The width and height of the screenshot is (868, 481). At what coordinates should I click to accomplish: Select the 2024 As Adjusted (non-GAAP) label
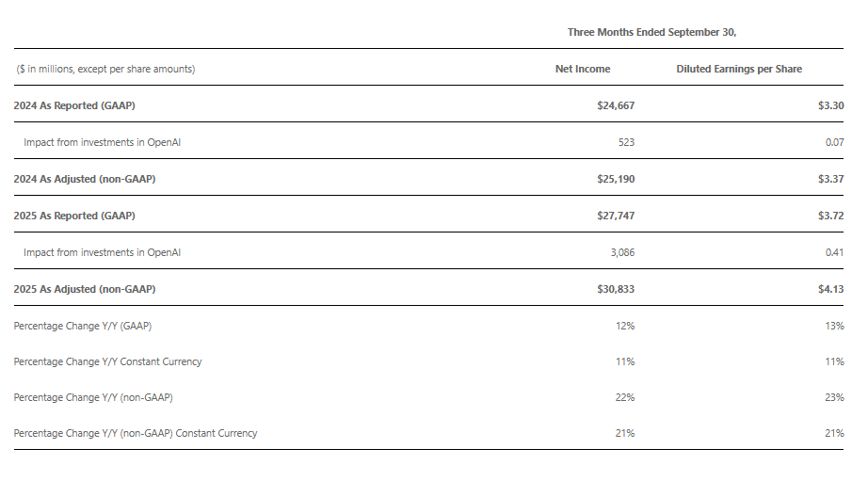83,179
